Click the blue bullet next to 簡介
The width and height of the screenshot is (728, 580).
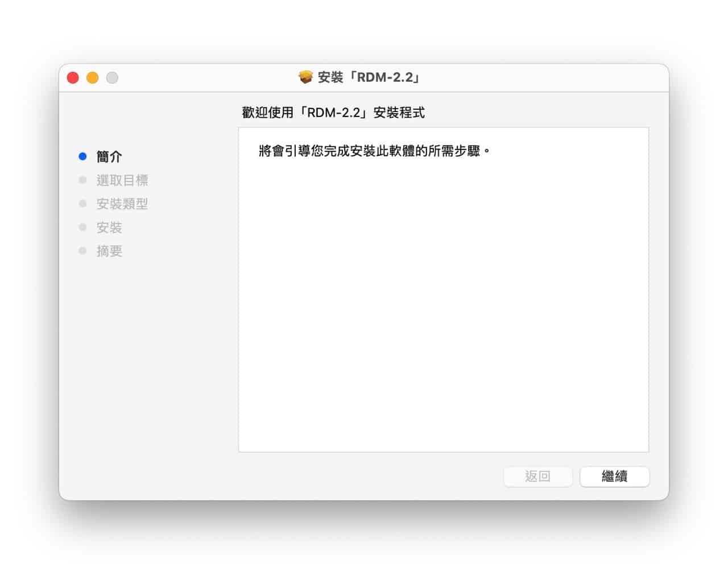click(82, 156)
